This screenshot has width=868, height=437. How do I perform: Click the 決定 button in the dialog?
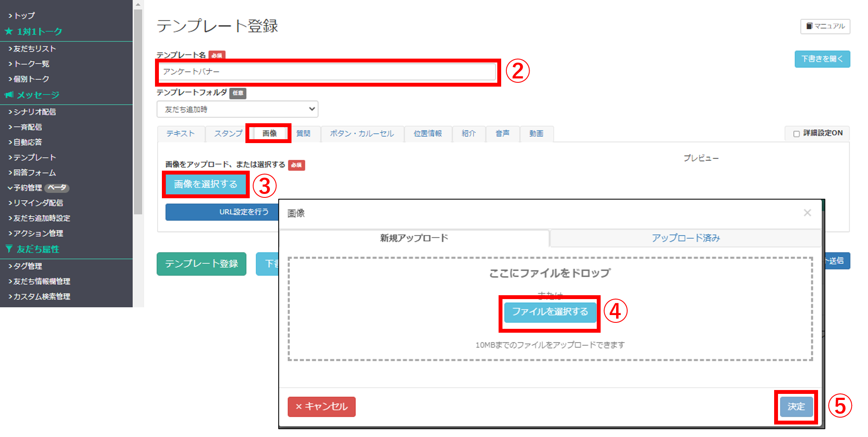(x=796, y=406)
